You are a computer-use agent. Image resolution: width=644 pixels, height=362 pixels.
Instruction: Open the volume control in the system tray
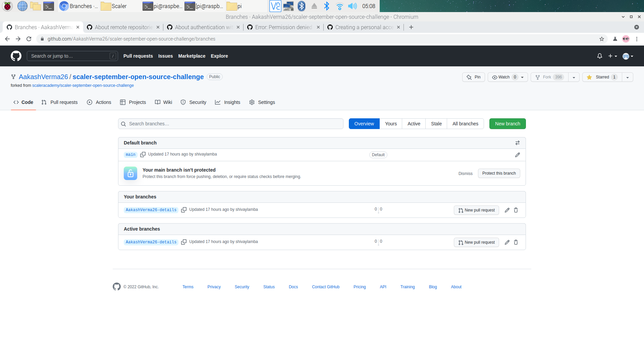353,6
